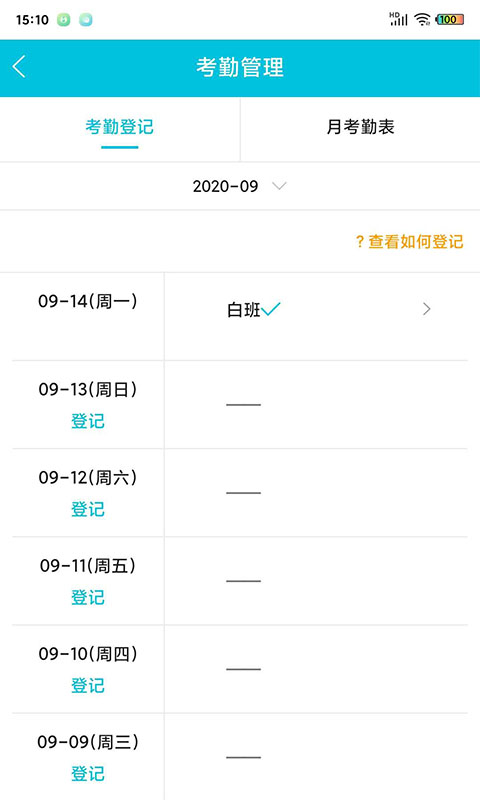Click 登记 under 09-13(周日)

pyautogui.click(x=88, y=421)
